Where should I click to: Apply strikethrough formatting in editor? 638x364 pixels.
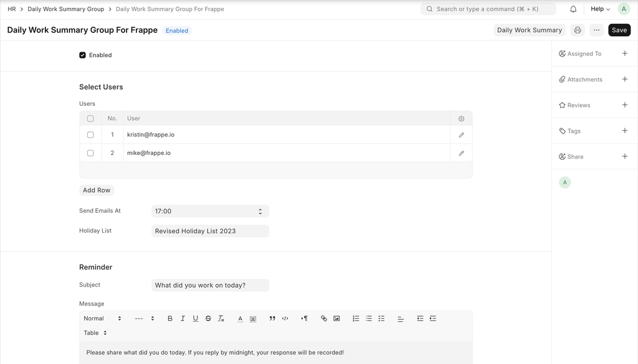point(208,319)
